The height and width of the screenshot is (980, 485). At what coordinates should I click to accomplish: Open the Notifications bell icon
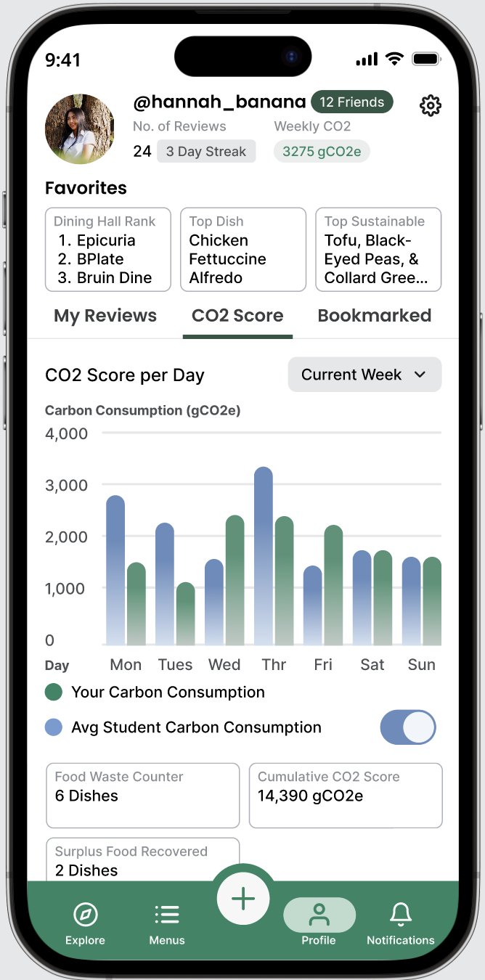pyautogui.click(x=400, y=915)
